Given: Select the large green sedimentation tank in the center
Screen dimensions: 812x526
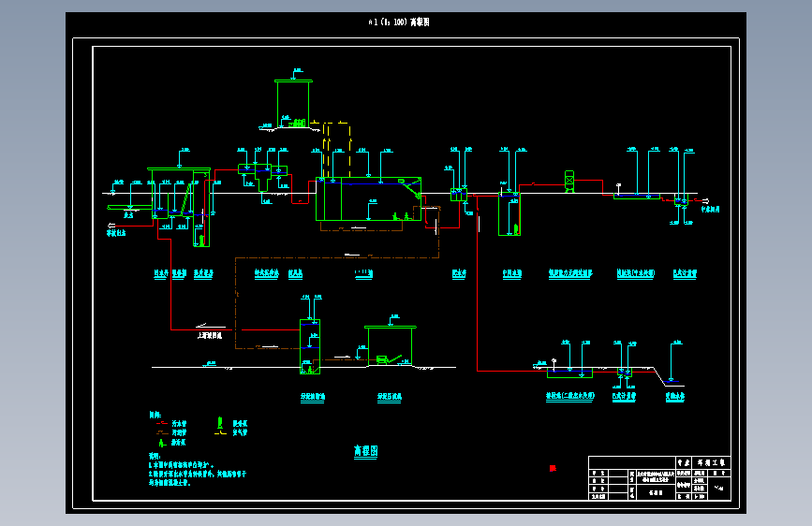Looking at the screenshot, I should pyautogui.click(x=368, y=198).
